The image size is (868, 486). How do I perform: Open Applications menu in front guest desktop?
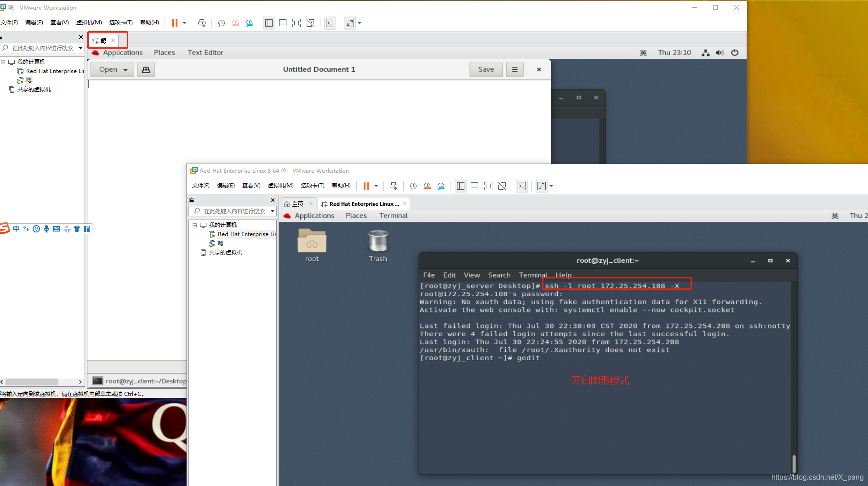(x=314, y=215)
